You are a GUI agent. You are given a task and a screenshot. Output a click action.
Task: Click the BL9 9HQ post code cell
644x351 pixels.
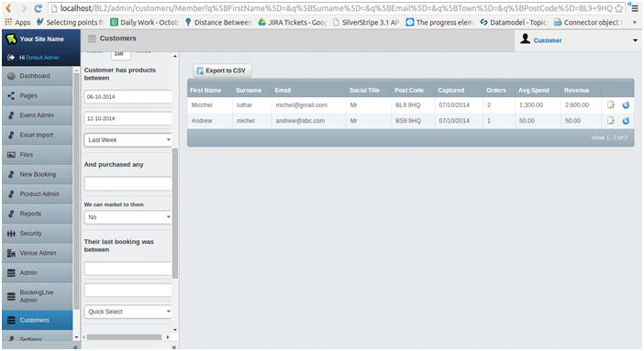click(408, 105)
